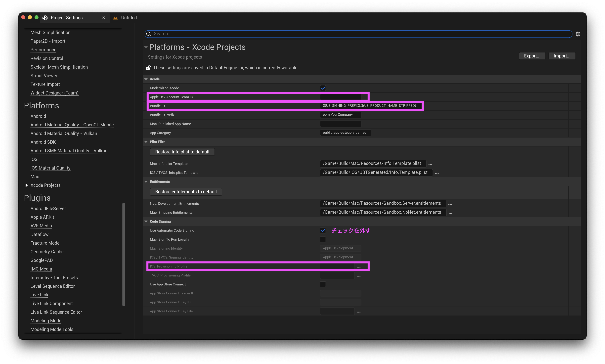Collapse the Plist Files section

pos(146,142)
